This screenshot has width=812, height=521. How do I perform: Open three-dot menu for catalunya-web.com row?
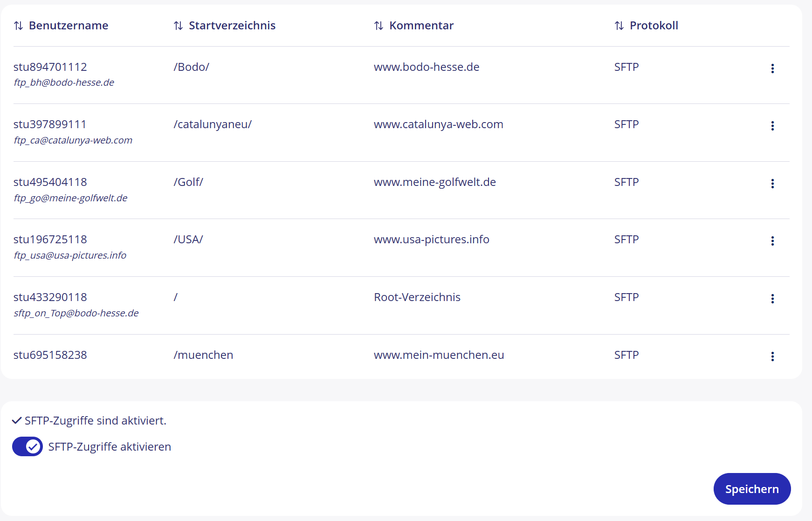coord(772,126)
